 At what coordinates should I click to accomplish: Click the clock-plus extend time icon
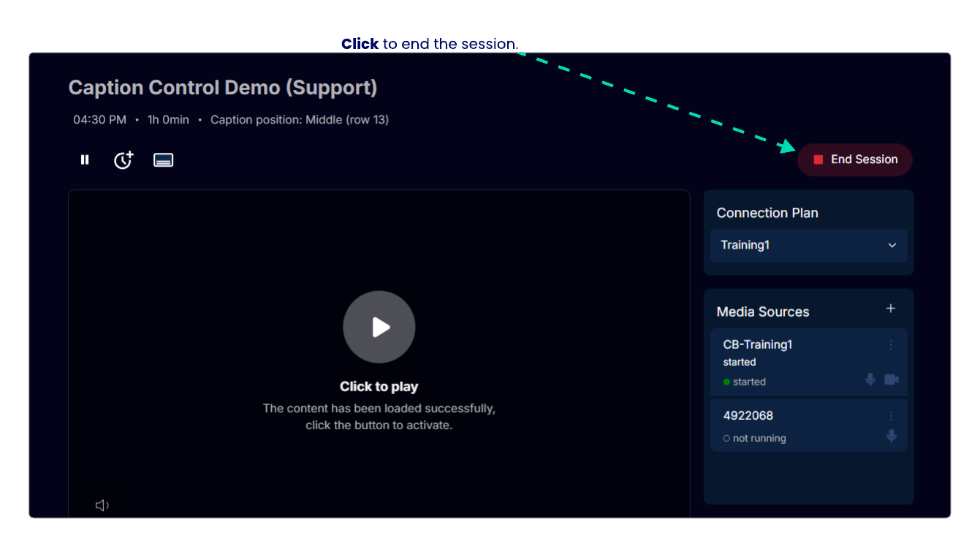coord(124,160)
